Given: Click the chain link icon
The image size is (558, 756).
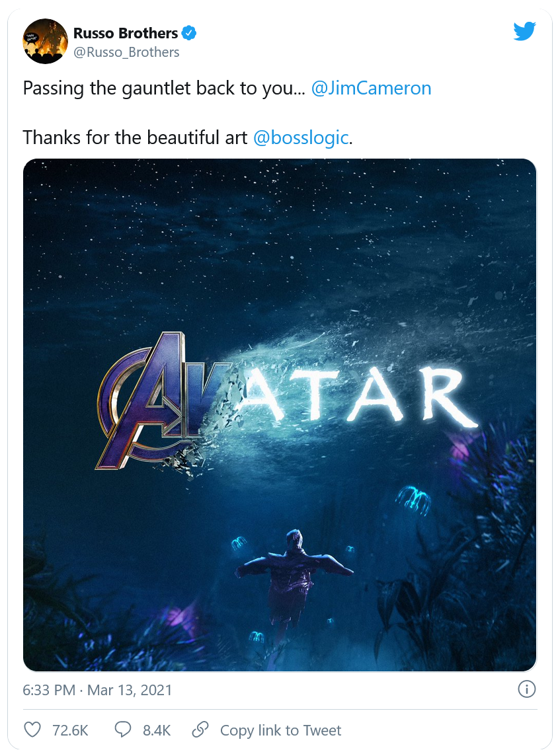Looking at the screenshot, I should point(200,730).
